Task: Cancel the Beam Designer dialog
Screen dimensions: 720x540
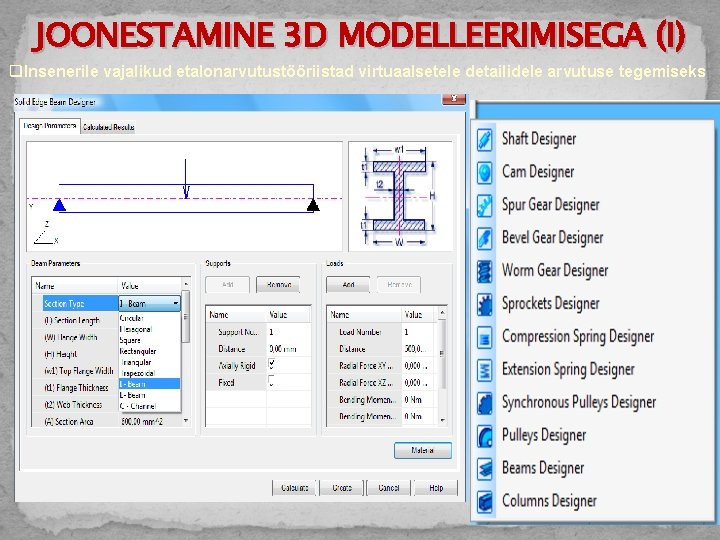Action: tap(388, 488)
